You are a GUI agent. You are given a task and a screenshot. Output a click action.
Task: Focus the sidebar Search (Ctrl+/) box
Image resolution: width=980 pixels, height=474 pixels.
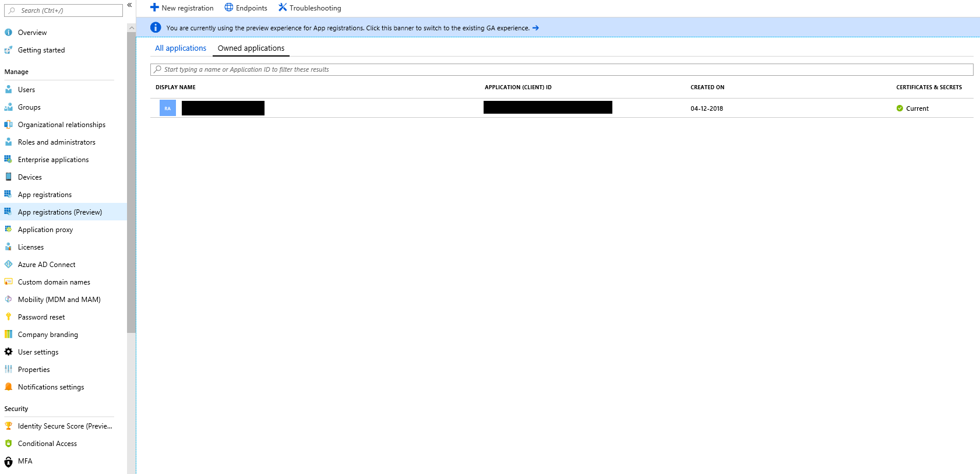[x=64, y=10]
